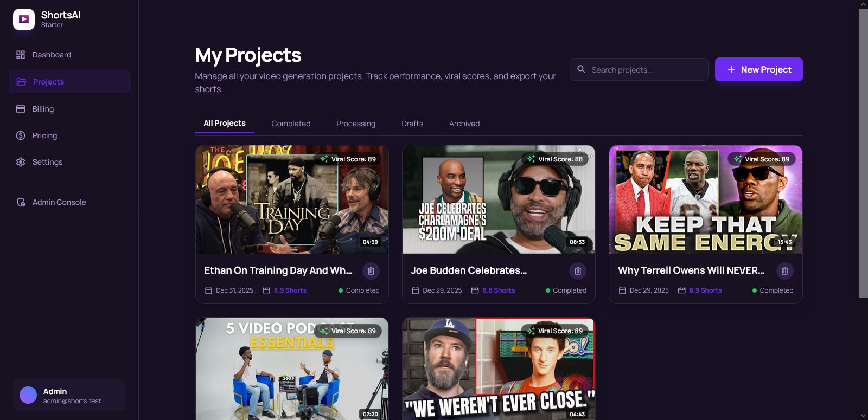Click the date on Joe Budden card
Viewport: 868px width, 420px height.
point(442,290)
